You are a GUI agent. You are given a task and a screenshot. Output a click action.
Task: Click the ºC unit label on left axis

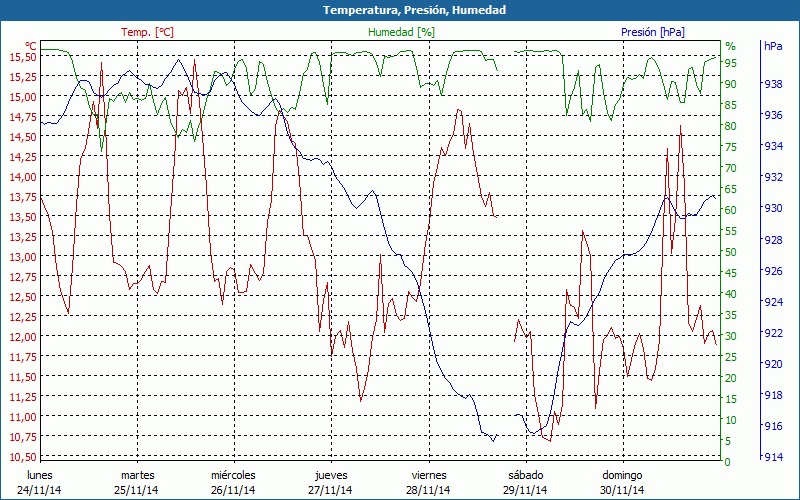click(x=31, y=46)
